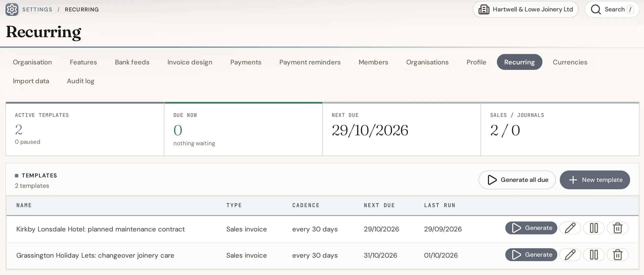This screenshot has width=644, height=275.
Task: Select the Payment reminders tab
Action: coord(310,62)
